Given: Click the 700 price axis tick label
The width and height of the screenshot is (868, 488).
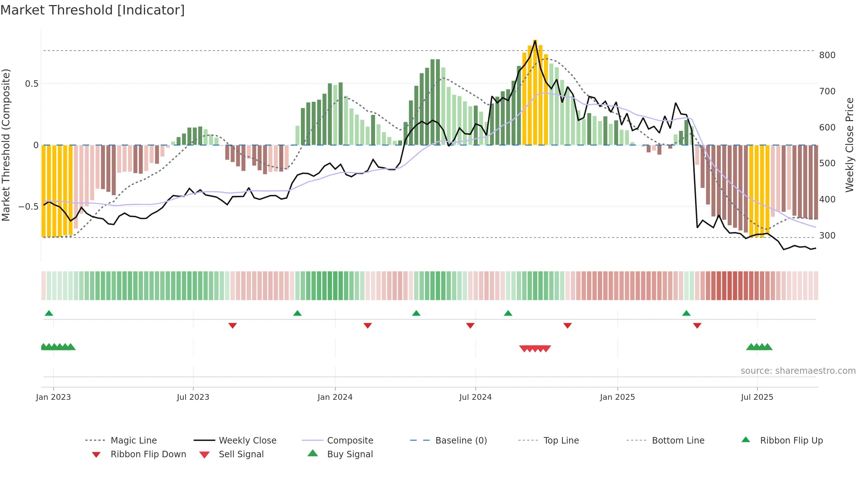Looking at the screenshot, I should pyautogui.click(x=827, y=91).
